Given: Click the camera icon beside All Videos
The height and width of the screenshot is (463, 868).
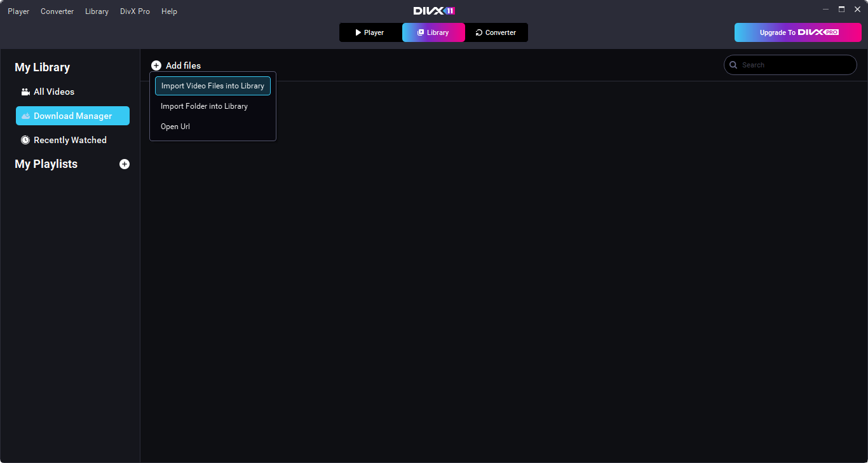Looking at the screenshot, I should pyautogui.click(x=25, y=92).
